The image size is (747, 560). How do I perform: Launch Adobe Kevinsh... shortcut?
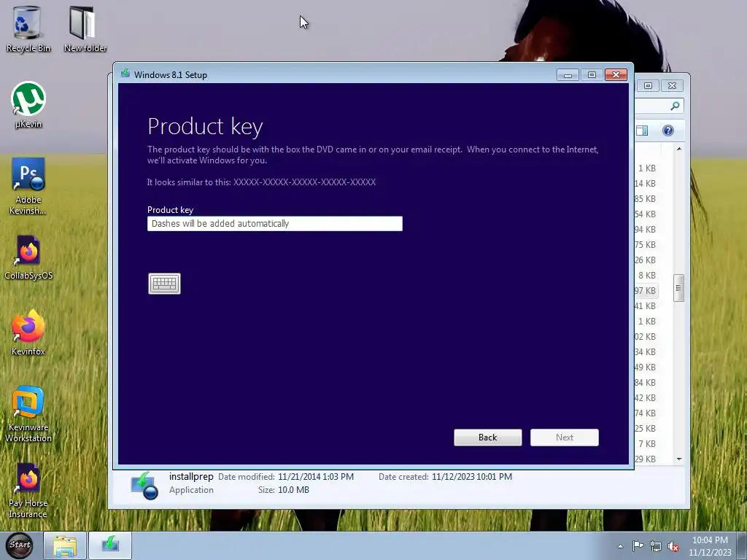[28, 187]
